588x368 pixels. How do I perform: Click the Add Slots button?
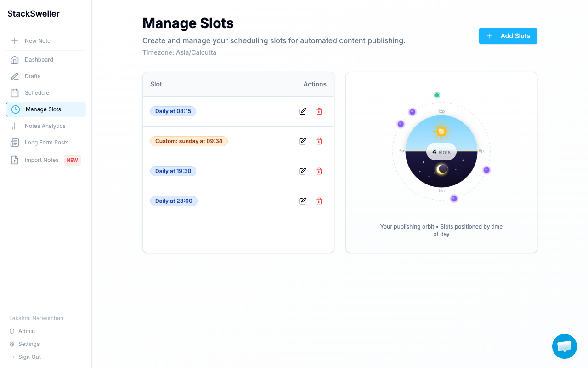point(508,36)
